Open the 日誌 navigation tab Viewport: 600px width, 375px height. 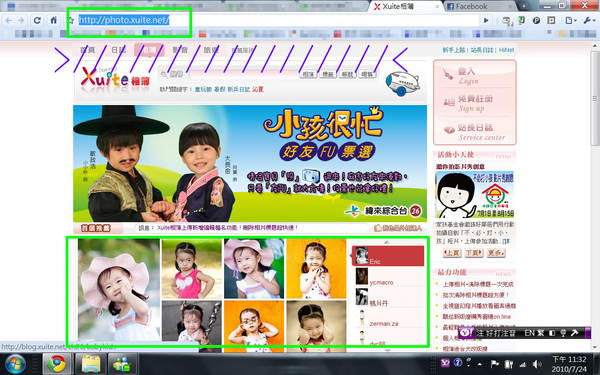[x=118, y=50]
